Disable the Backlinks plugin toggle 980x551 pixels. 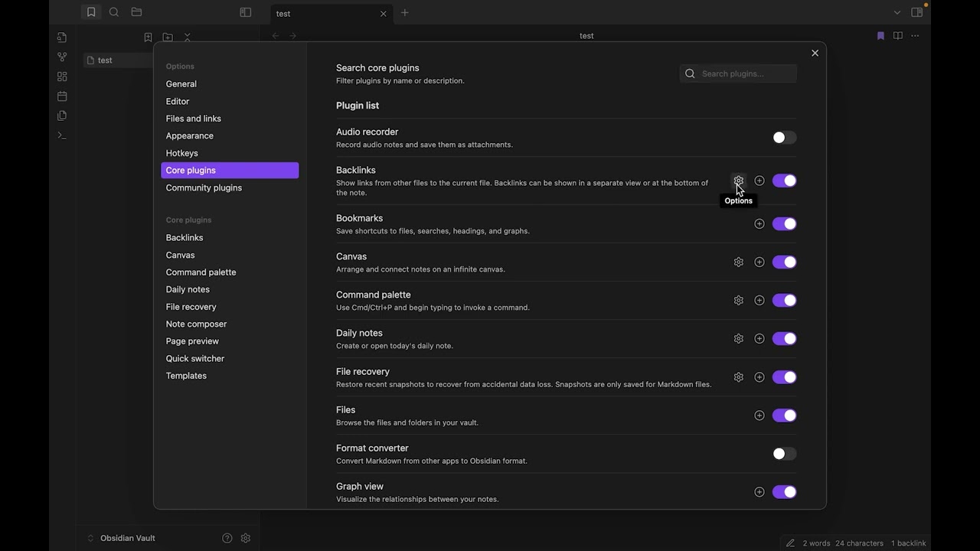pos(784,181)
